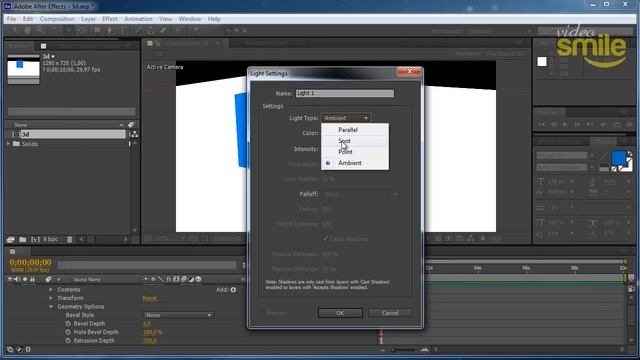Click Interpret Footage icon in Project panel
Screen dimensions: 640x360
(11, 239)
